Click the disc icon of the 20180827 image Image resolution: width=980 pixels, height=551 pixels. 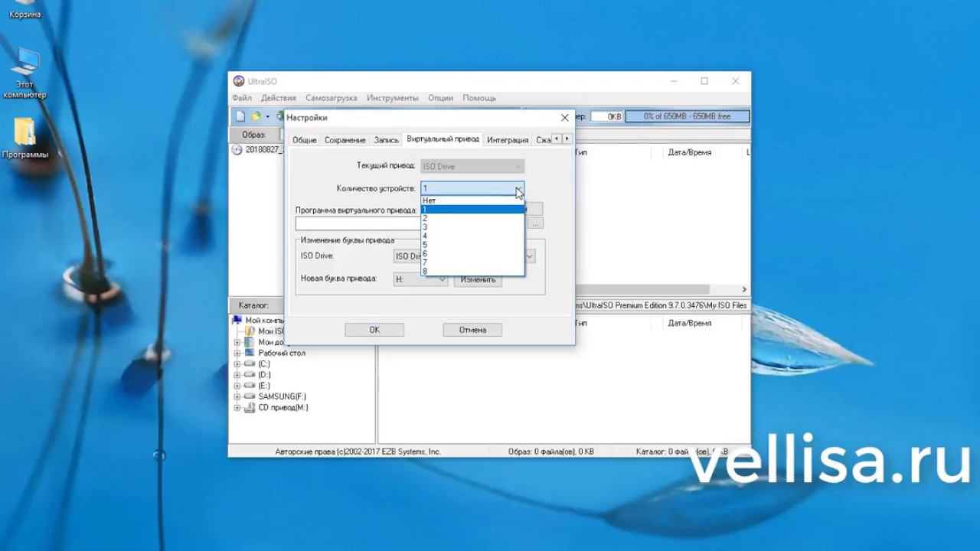point(237,150)
